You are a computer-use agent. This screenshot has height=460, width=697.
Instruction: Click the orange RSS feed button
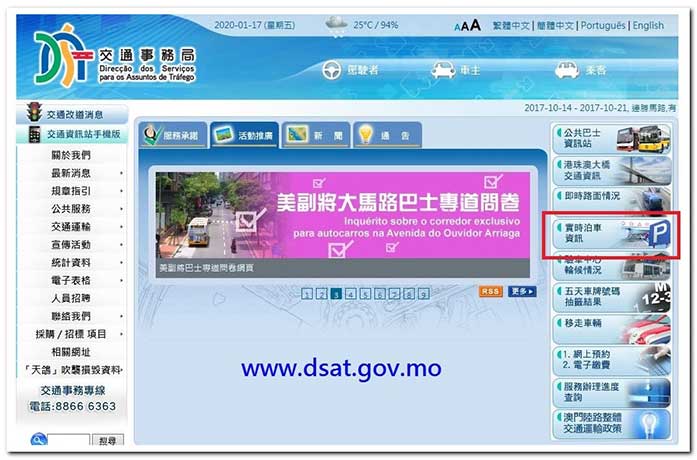pos(490,292)
